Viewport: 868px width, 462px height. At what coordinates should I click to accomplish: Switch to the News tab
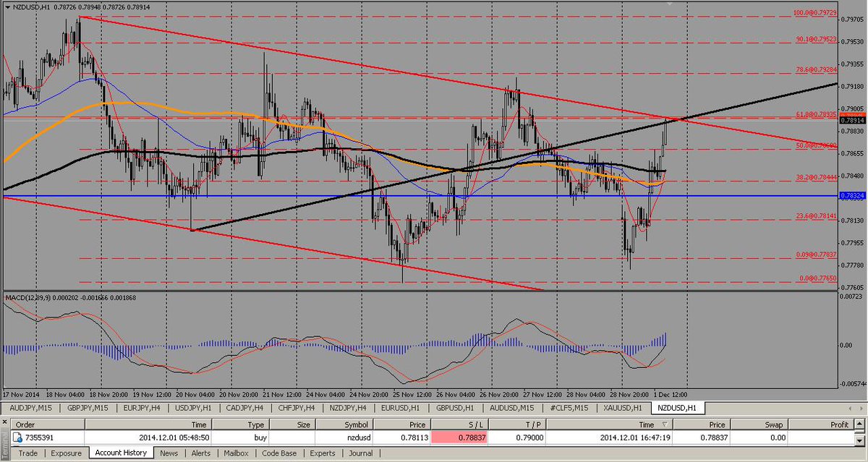tap(169, 453)
